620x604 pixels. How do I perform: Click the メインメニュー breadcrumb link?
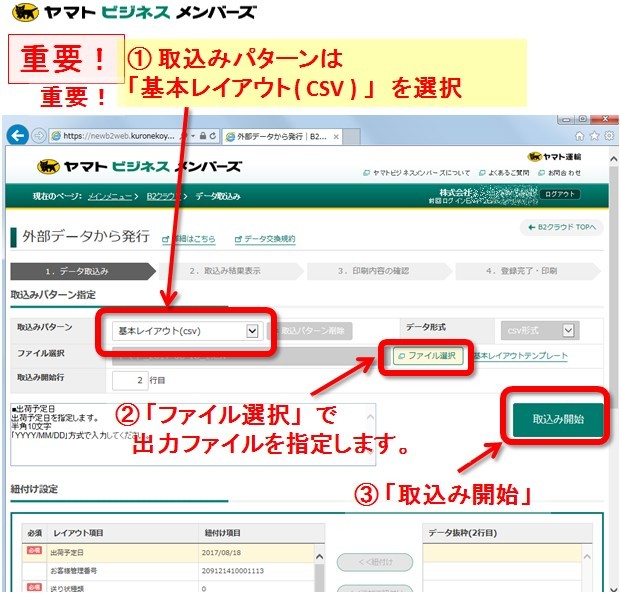click(x=110, y=196)
